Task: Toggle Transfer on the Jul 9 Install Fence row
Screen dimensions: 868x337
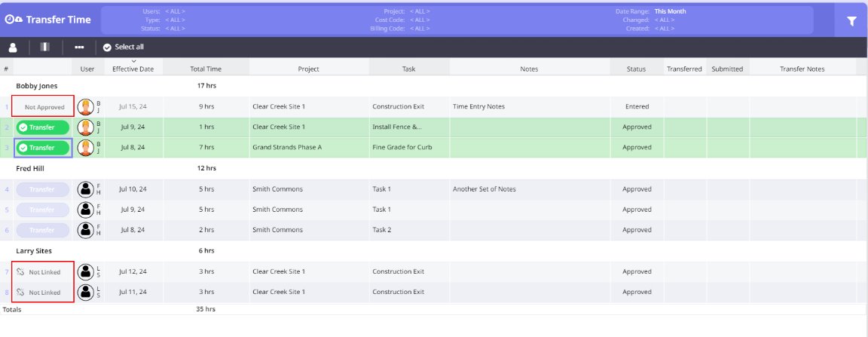Action: pyautogui.click(x=42, y=127)
